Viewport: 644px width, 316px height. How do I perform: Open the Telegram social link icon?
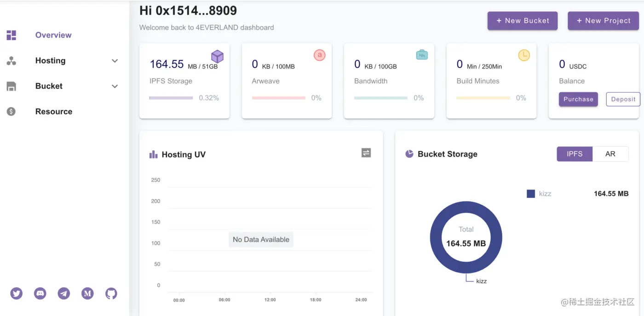[64, 293]
